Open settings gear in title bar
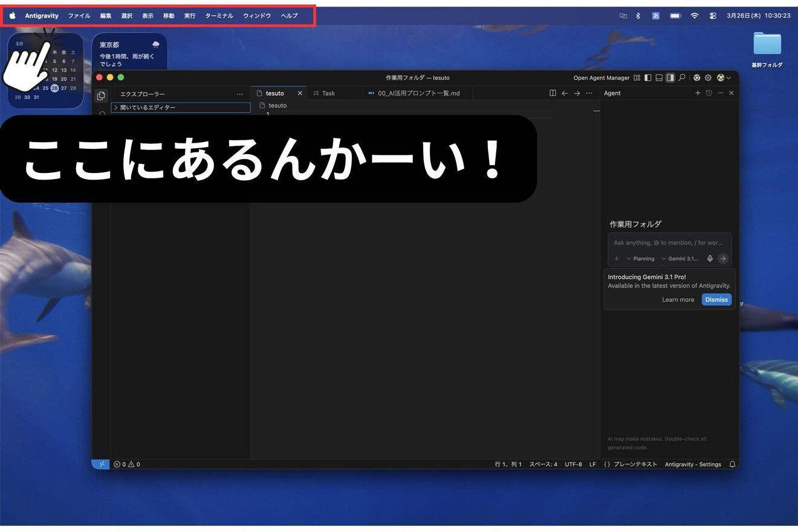The width and height of the screenshot is (798, 532). 708,78
